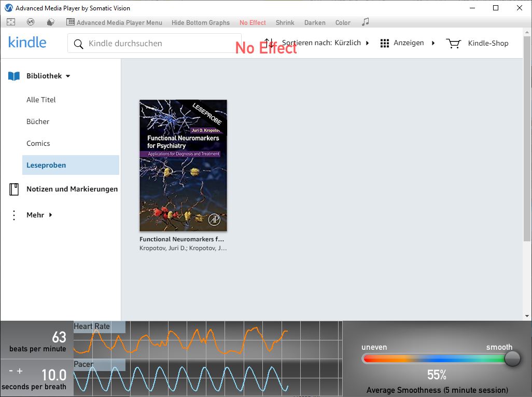This screenshot has width=532, height=397.
Task: Select the No Effect option in toolbar
Action: [253, 22]
